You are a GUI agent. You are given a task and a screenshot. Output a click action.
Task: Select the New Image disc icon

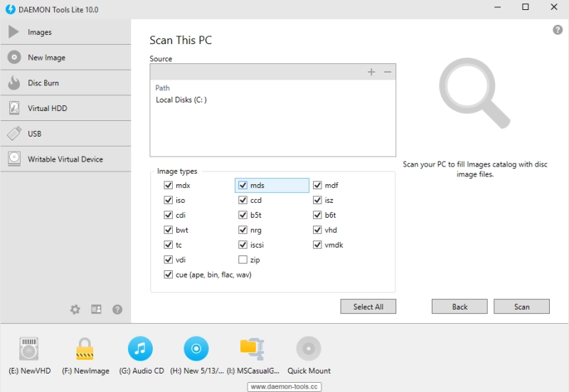(14, 58)
